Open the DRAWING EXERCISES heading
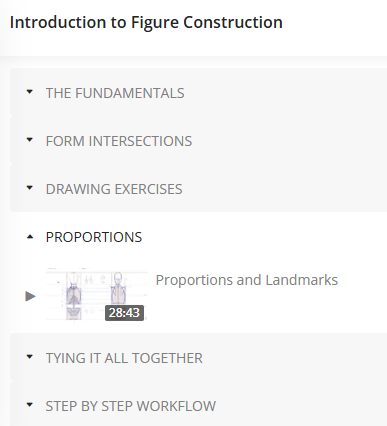Image resolution: width=387 pixels, height=426 pixels. pyautogui.click(x=114, y=189)
